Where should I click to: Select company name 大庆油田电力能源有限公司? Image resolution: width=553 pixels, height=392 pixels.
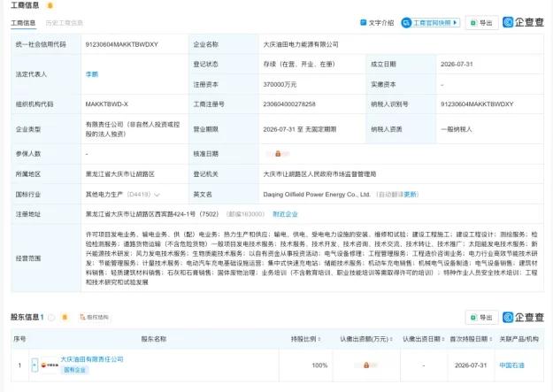(x=301, y=44)
